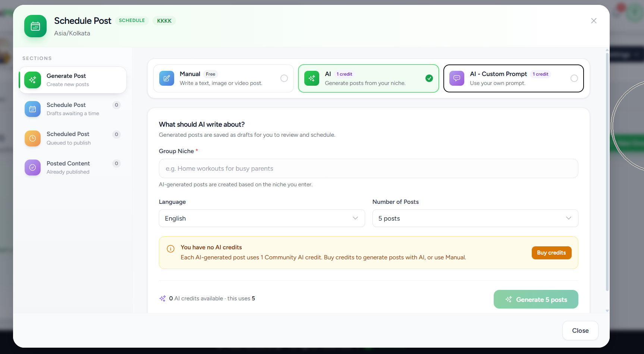
Task: Click the Manual option pencil edit icon
Action: pyautogui.click(x=167, y=78)
